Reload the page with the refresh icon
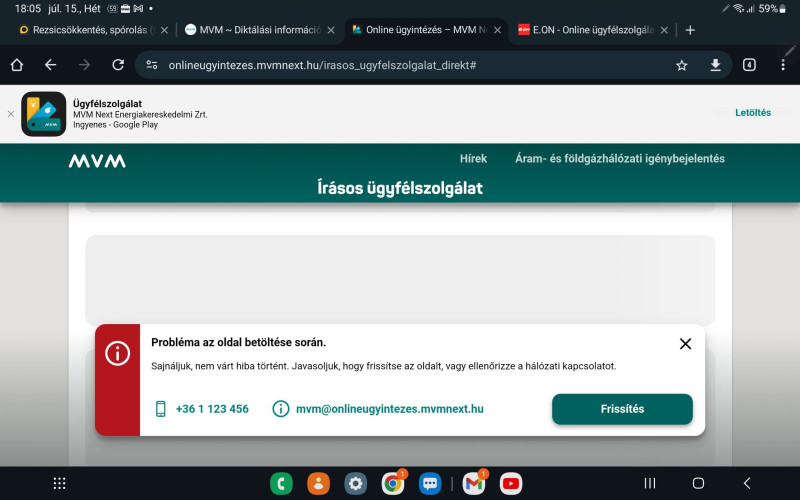This screenshot has height=500, width=800. [x=118, y=65]
